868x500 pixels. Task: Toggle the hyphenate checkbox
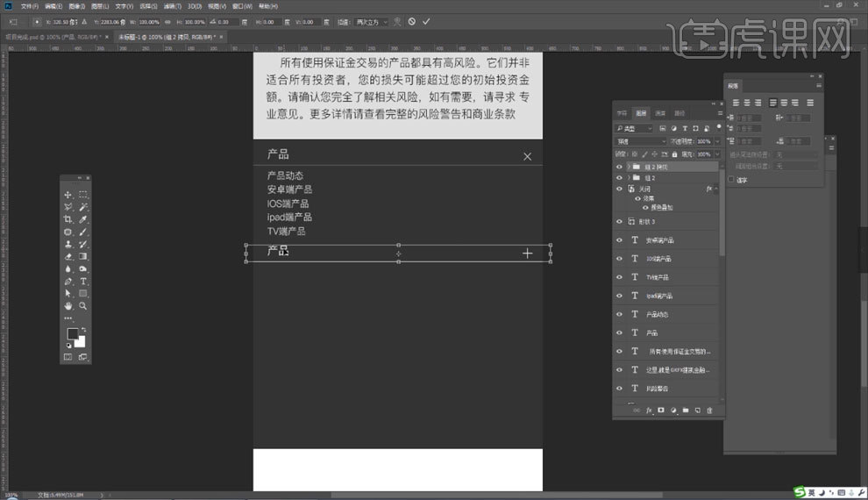coord(730,180)
